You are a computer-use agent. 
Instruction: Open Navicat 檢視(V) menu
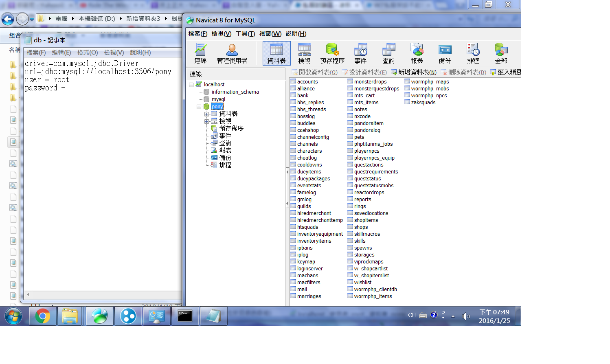[222, 34]
